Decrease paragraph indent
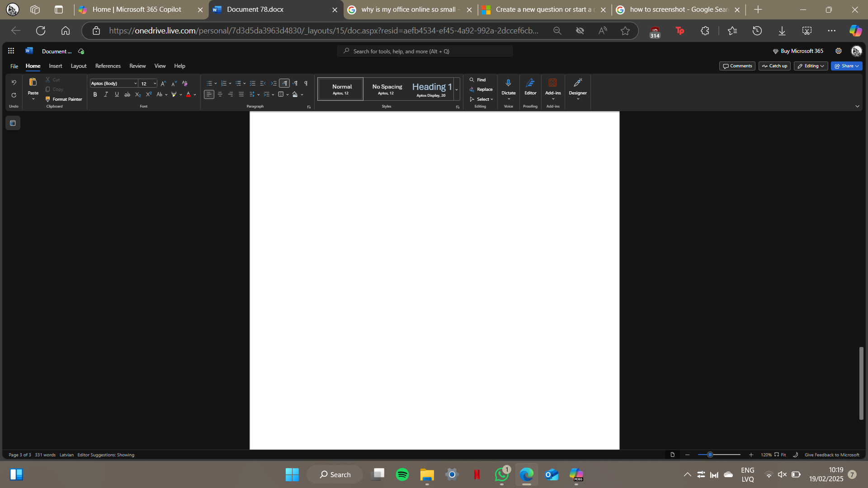The height and width of the screenshot is (488, 868). pyautogui.click(x=263, y=83)
